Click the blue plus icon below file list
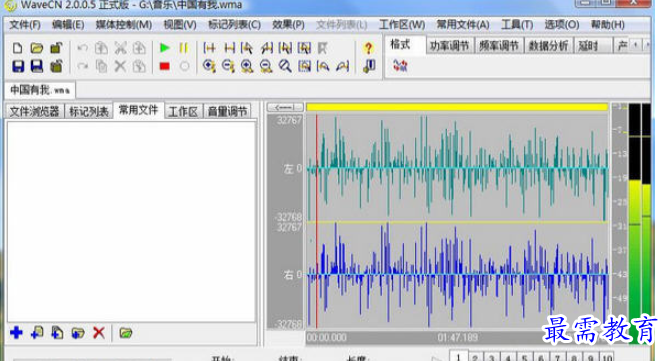 coord(17,332)
